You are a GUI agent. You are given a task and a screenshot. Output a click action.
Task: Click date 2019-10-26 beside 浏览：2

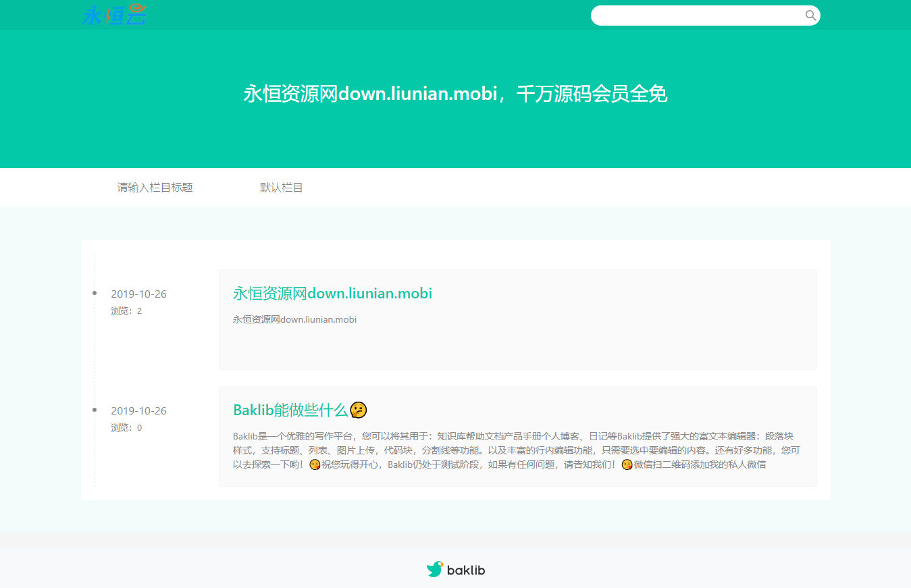tap(138, 294)
